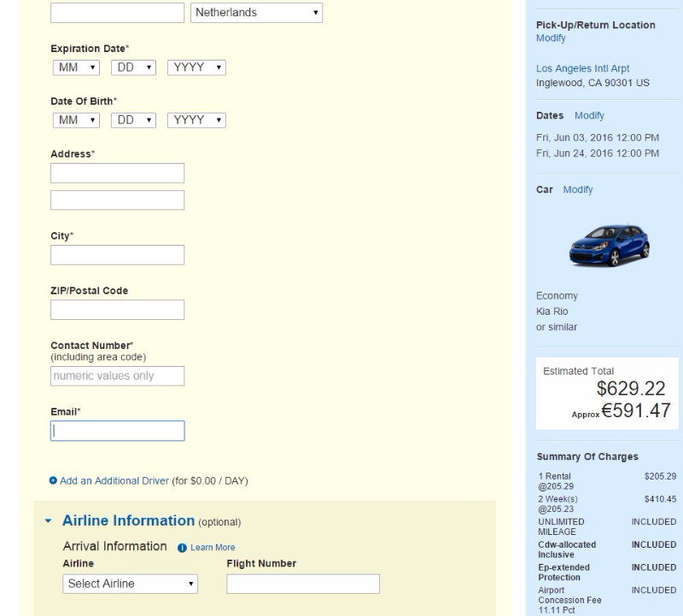Collapse the Airline Information section arrow

(x=48, y=520)
